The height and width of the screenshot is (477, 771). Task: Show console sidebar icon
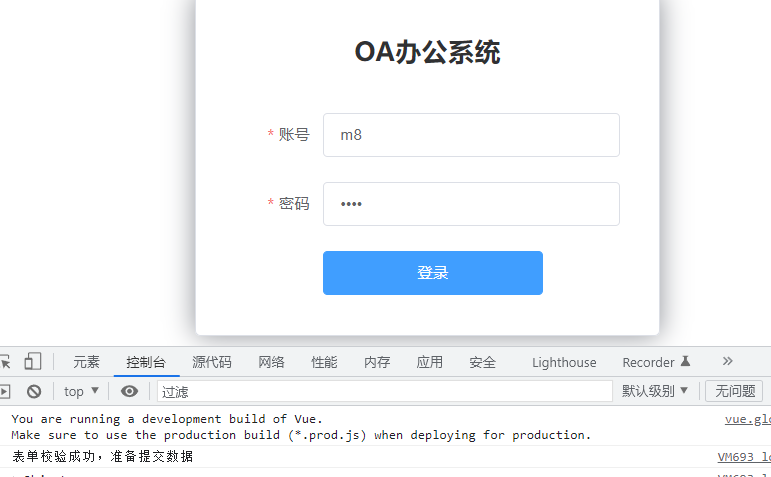tap(5, 391)
